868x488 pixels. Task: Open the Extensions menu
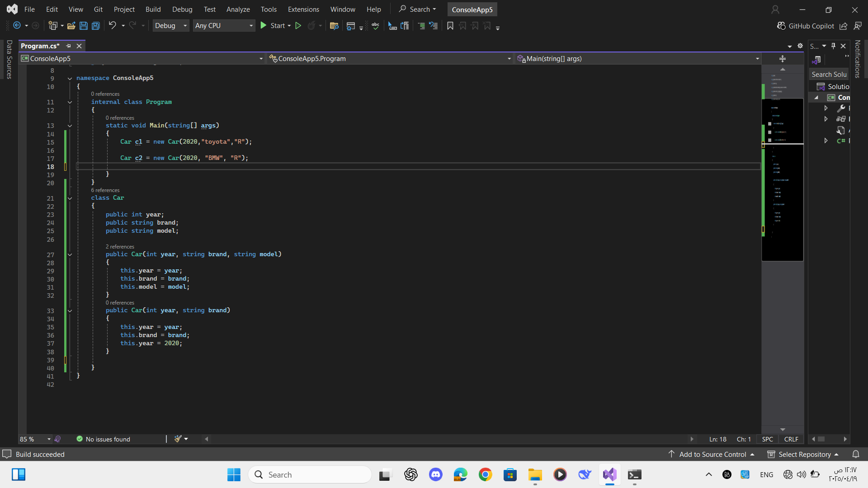tap(303, 9)
